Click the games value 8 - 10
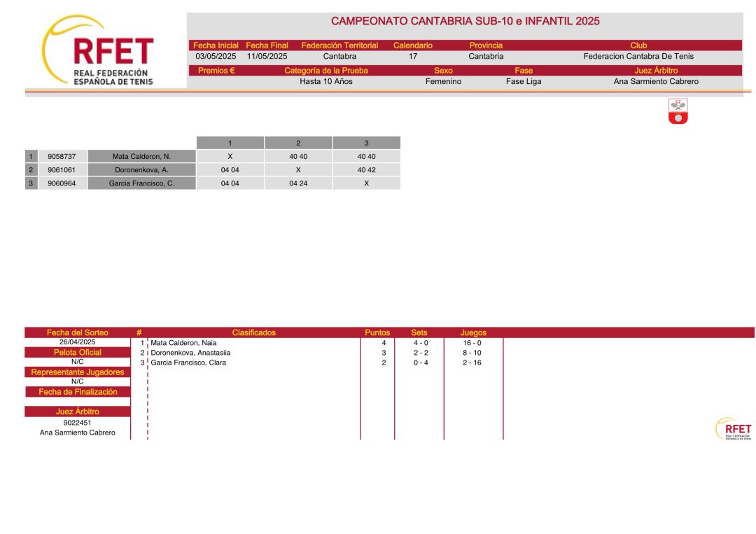The image size is (756, 534). (472, 353)
